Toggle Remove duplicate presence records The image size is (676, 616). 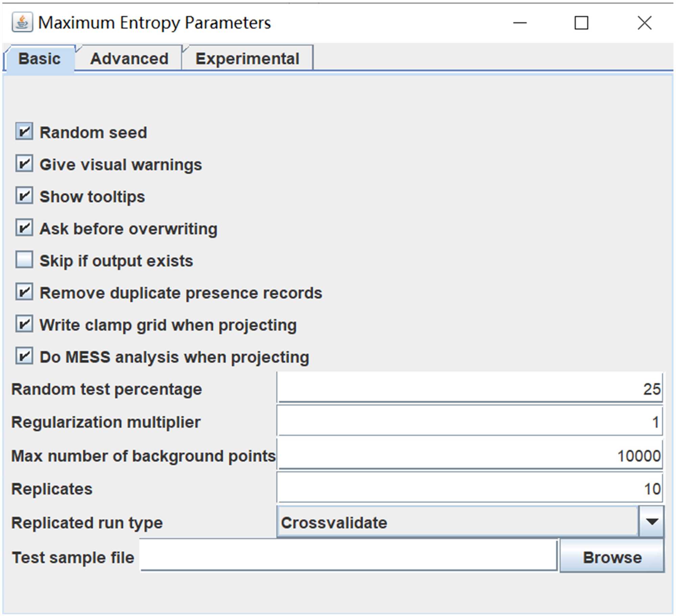tap(24, 292)
